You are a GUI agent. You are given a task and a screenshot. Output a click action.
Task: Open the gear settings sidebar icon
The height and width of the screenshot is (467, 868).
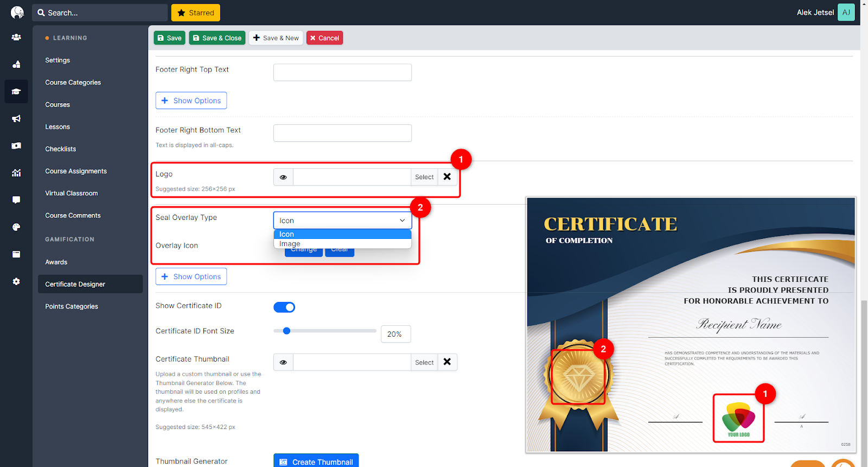click(16, 281)
